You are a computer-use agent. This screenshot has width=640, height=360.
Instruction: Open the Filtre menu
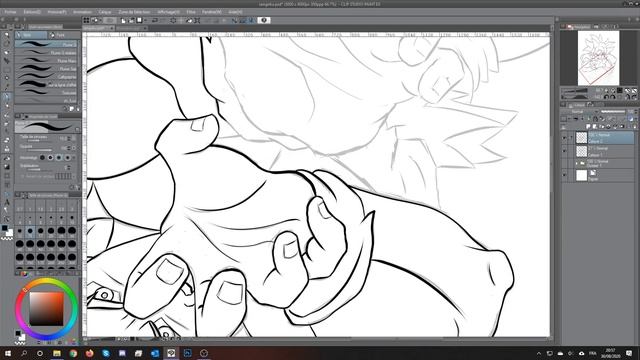pyautogui.click(x=191, y=12)
